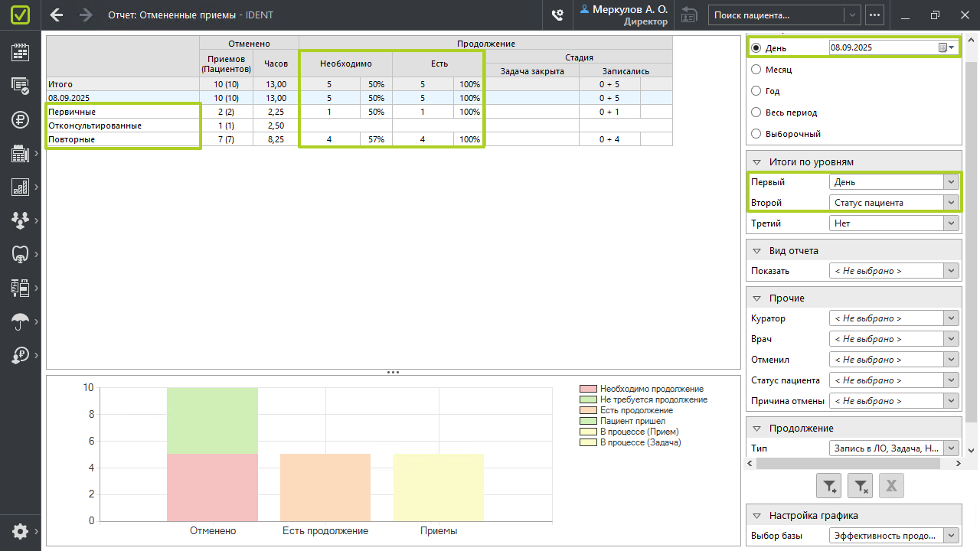Open the ruble finance icon in sidebar
The image size is (980, 551).
pyautogui.click(x=21, y=119)
